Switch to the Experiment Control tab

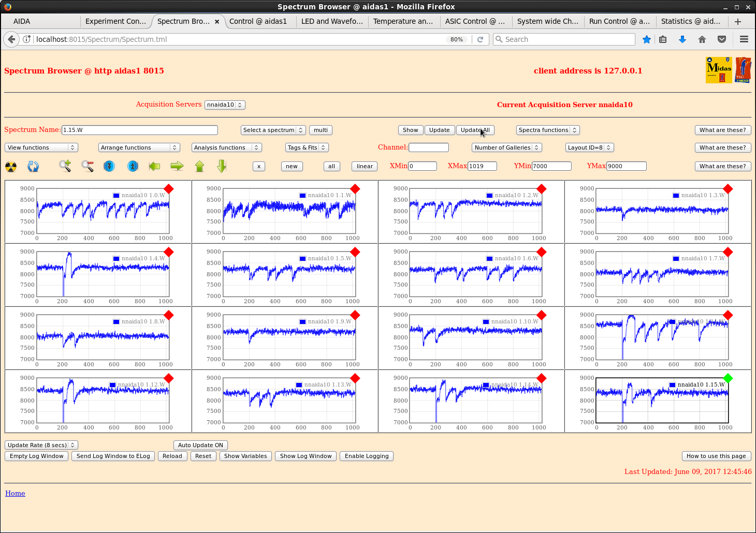coord(115,21)
